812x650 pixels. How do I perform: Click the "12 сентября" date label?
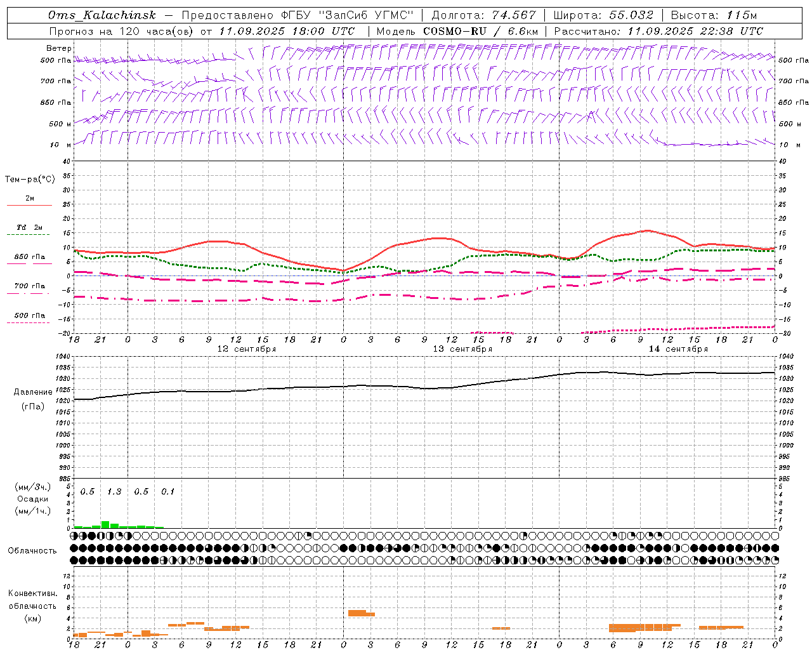[247, 349]
